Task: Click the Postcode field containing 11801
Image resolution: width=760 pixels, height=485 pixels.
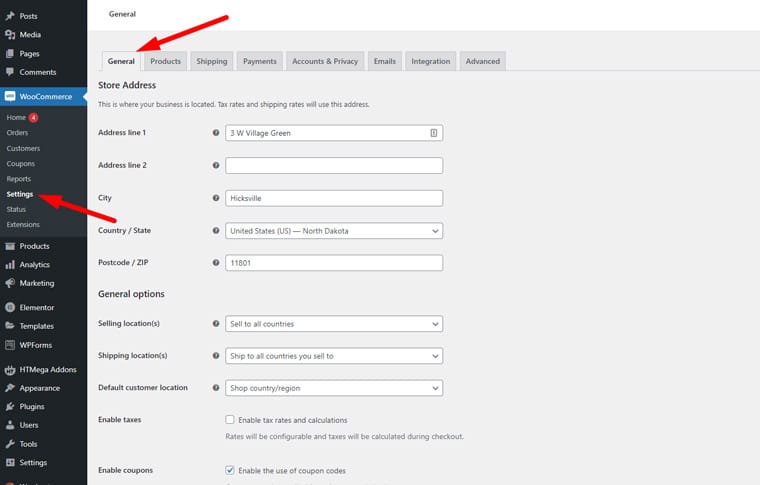Action: click(334, 263)
